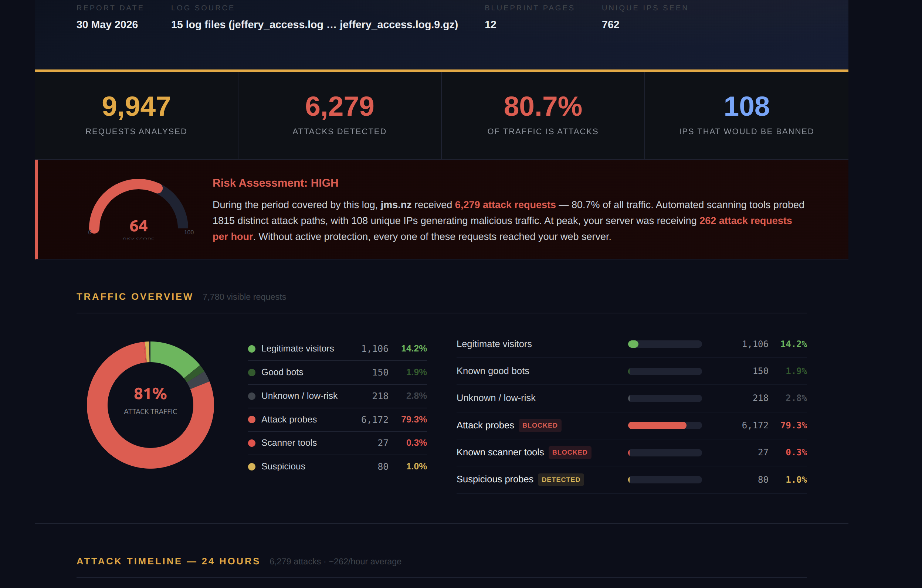The image size is (922, 588).
Task: Click the 6,279 attacks detected figure
Action: tap(339, 106)
